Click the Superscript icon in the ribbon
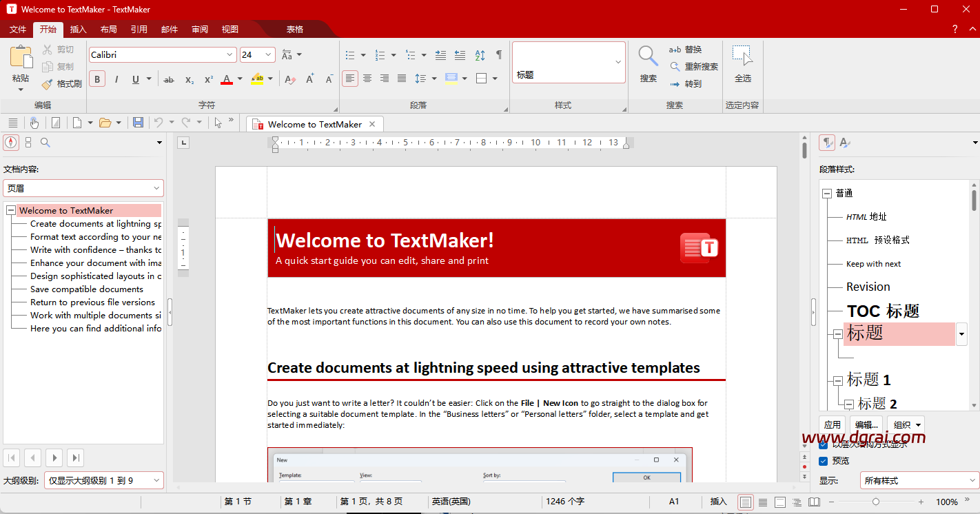The image size is (980, 514). pos(207,79)
